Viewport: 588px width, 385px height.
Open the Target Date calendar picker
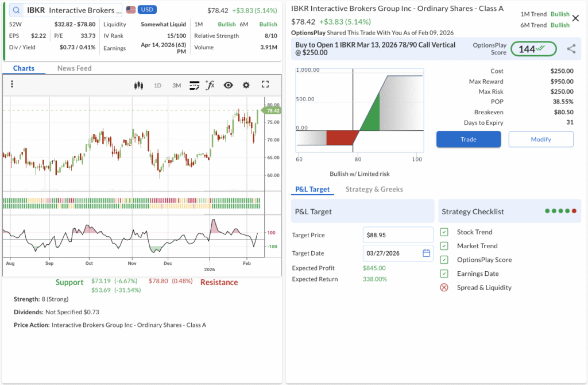coord(426,253)
